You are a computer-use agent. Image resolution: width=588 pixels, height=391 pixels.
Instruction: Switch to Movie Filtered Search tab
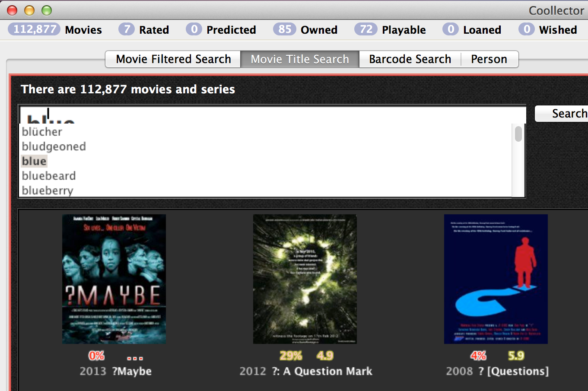(x=173, y=59)
